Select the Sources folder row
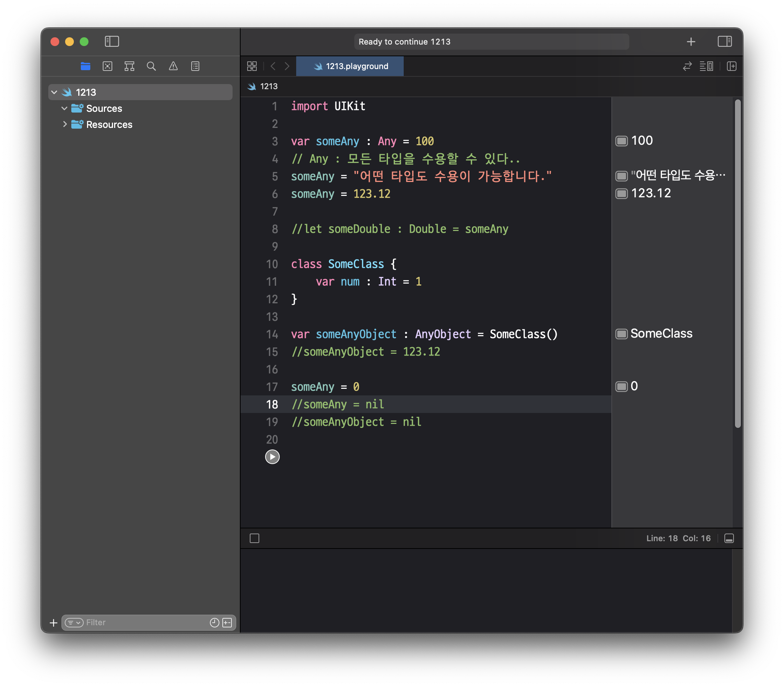This screenshot has height=687, width=784. [x=140, y=108]
